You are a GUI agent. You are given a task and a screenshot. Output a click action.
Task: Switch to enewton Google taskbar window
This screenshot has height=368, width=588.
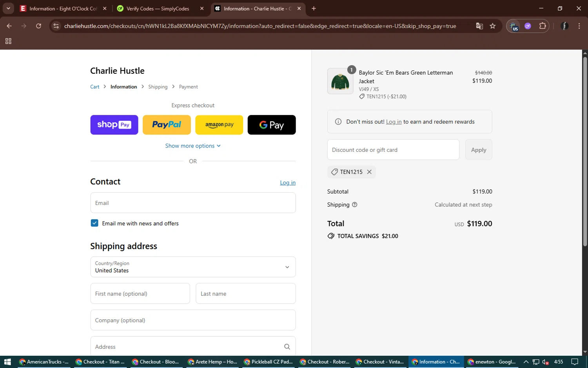tap(492, 362)
